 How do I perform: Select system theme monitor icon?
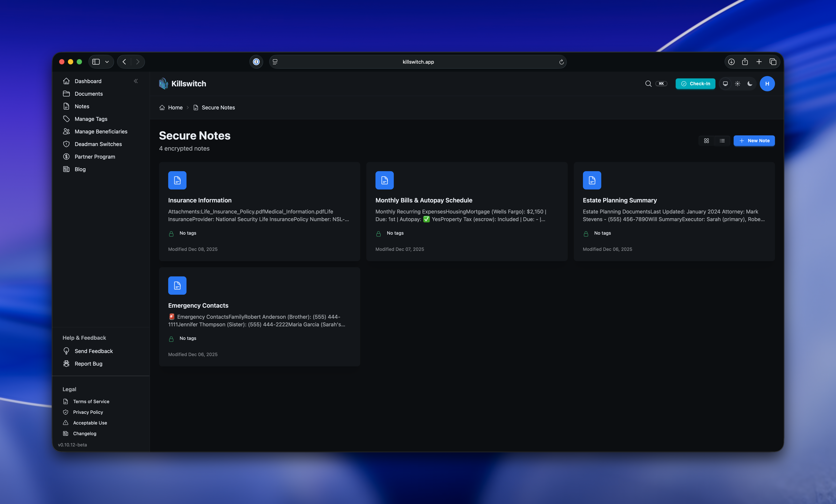coord(725,84)
